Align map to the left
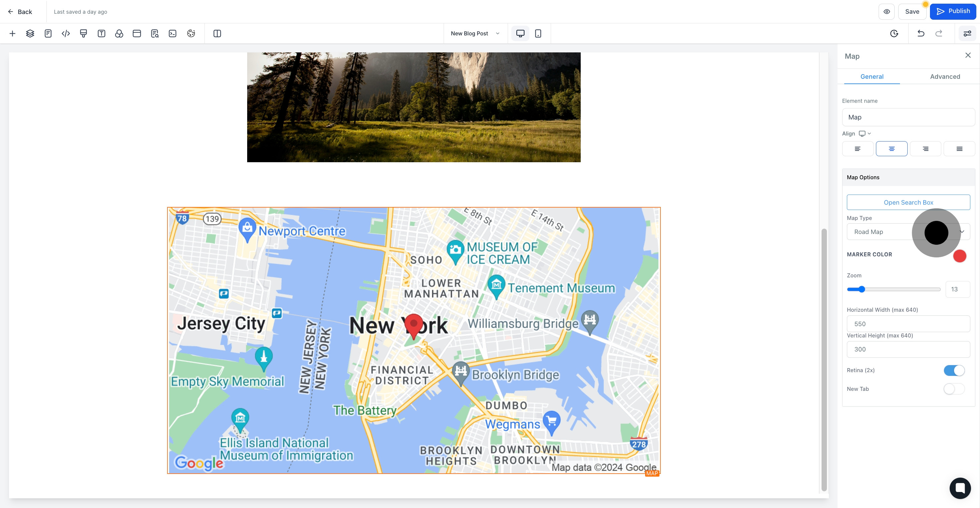This screenshot has width=980, height=508. pyautogui.click(x=858, y=149)
